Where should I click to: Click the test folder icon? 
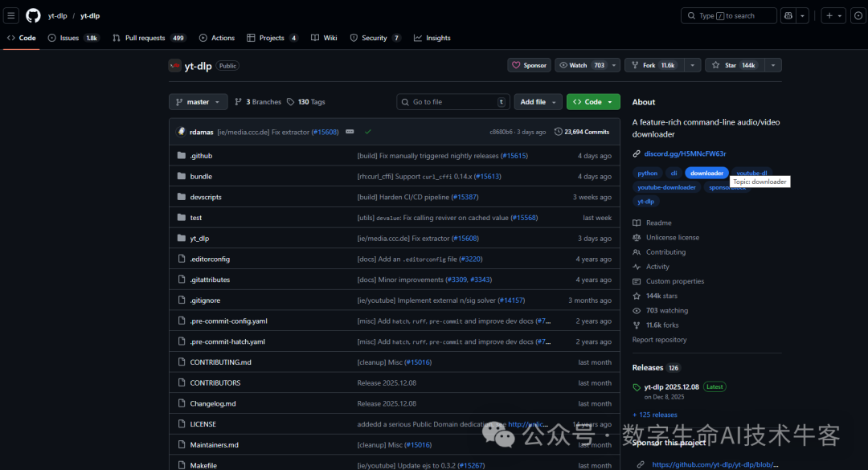[181, 218]
